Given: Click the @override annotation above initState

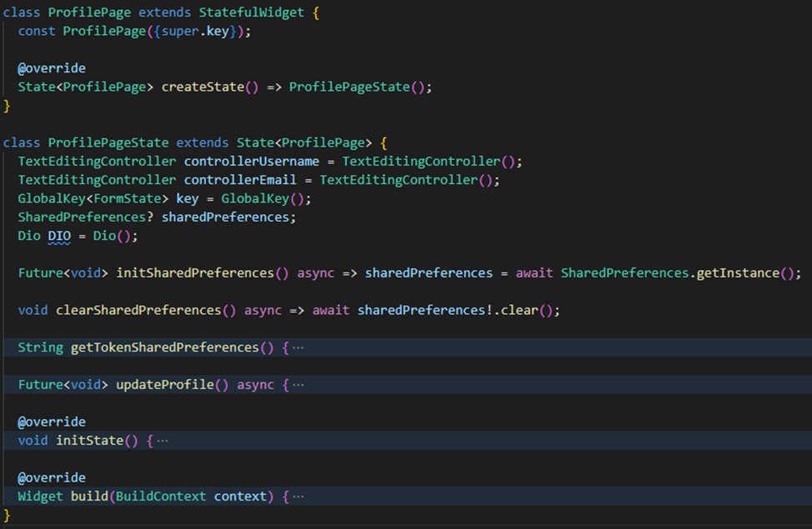Looking at the screenshot, I should 52,421.
